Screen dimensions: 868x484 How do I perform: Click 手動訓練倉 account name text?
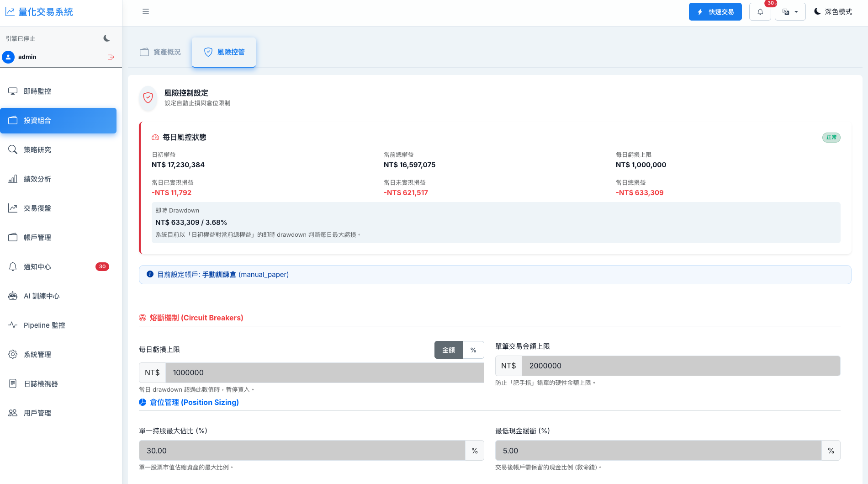[219, 275]
